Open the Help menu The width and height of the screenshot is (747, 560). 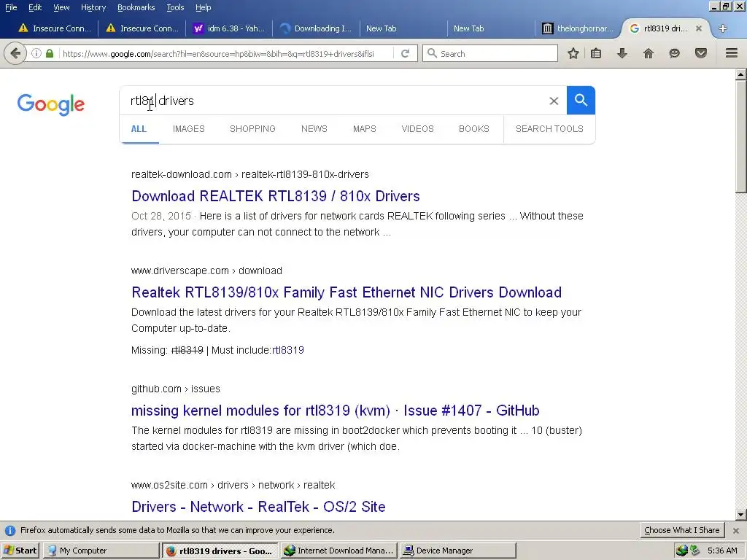tap(203, 7)
